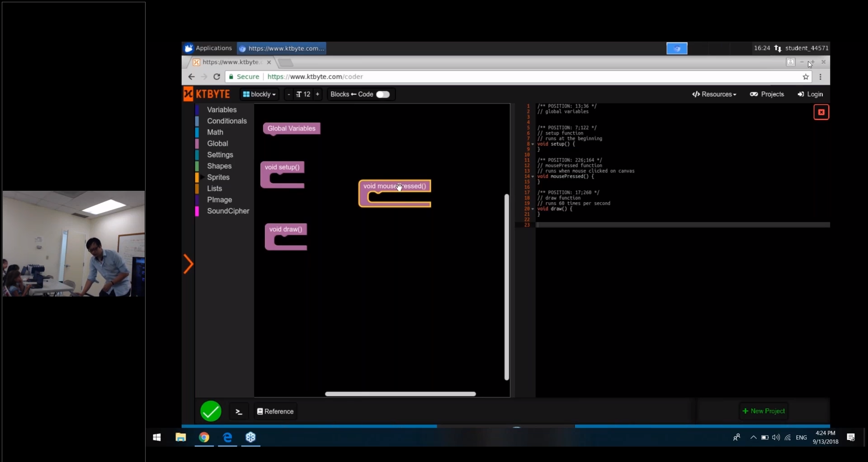868x462 pixels.
Task: Bookmark page with the star icon
Action: tap(806, 77)
